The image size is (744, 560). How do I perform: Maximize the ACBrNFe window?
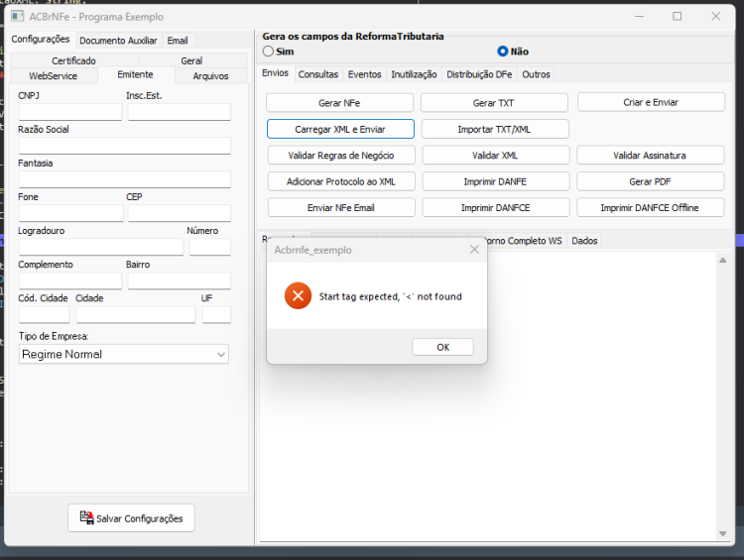tap(678, 16)
